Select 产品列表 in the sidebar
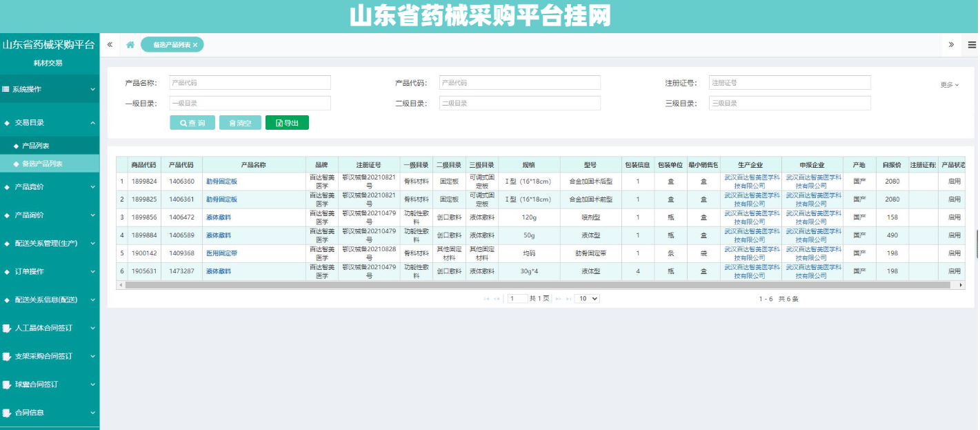980x430 pixels. 36,146
